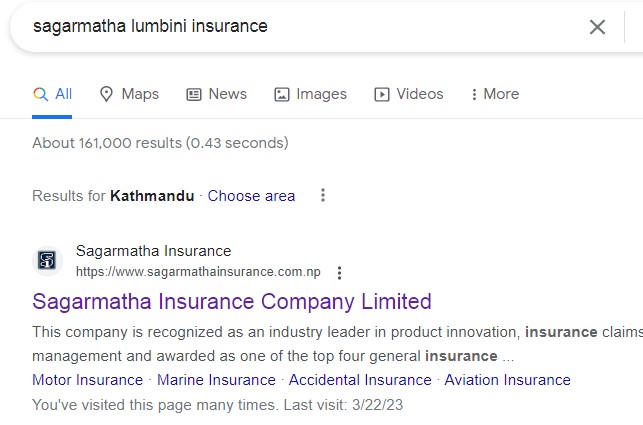Switch to the Videos results tab
The height and width of the screenshot is (425, 643).
tap(419, 94)
